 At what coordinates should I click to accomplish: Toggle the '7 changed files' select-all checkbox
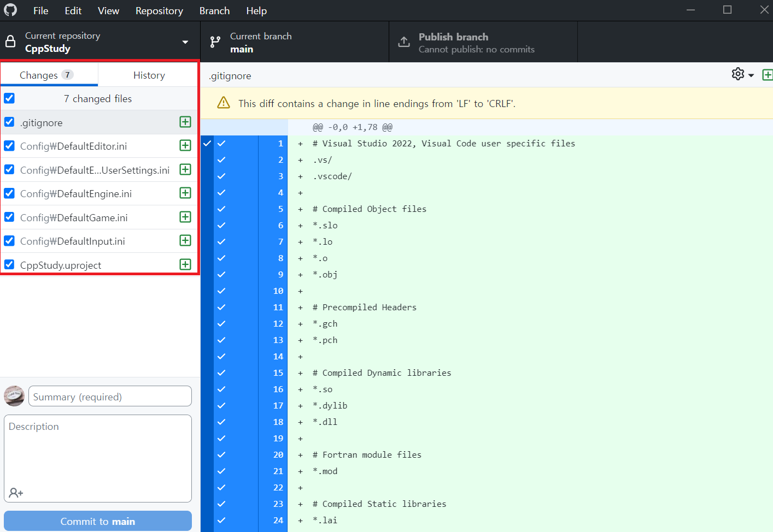(9, 98)
